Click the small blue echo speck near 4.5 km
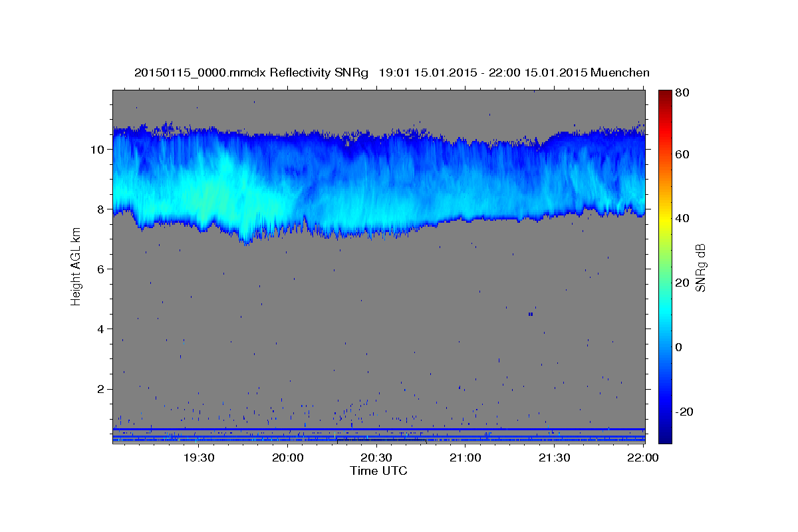Viewport: 798px width, 532px height. point(531,314)
